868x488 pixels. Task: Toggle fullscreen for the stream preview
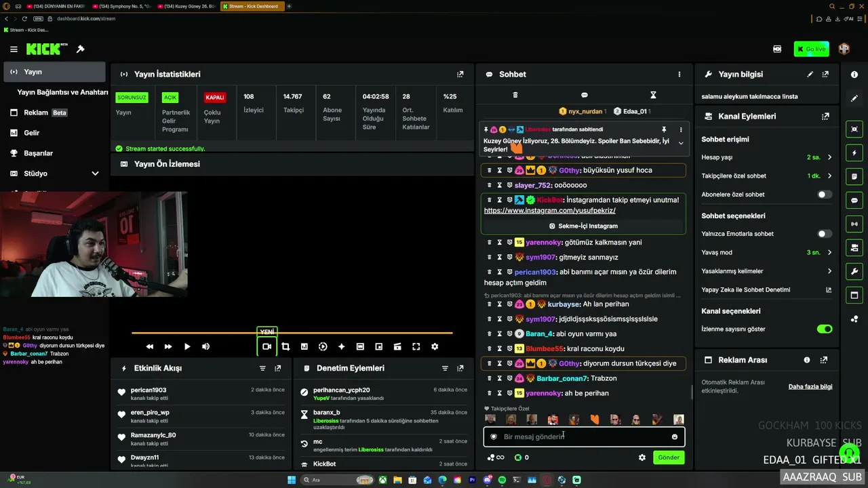[x=416, y=346]
